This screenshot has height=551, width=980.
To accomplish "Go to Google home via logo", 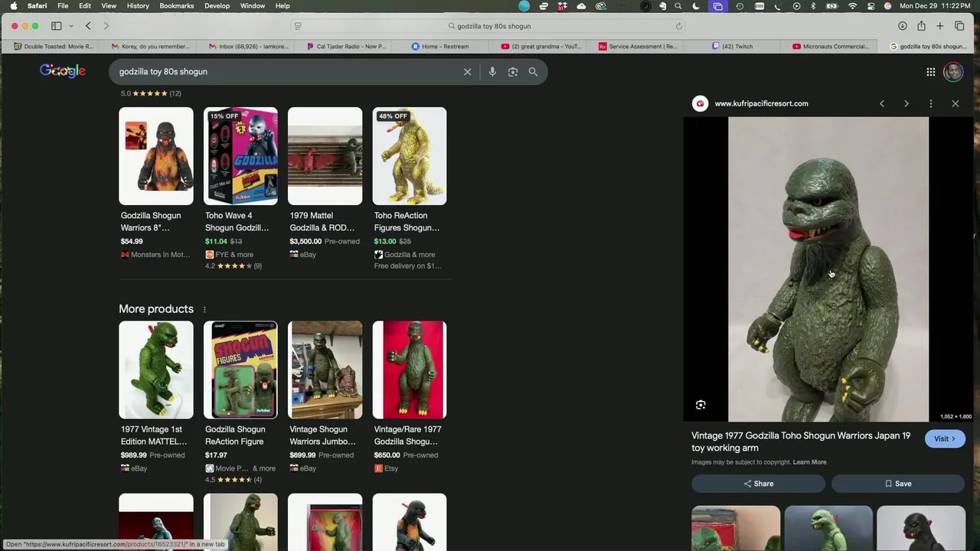I will [63, 71].
